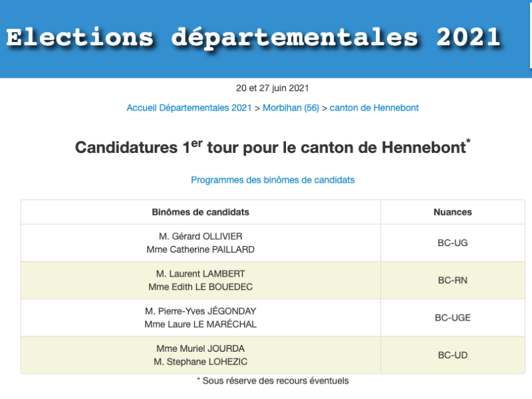
Task: Select the Nuances column header
Action: point(452,212)
